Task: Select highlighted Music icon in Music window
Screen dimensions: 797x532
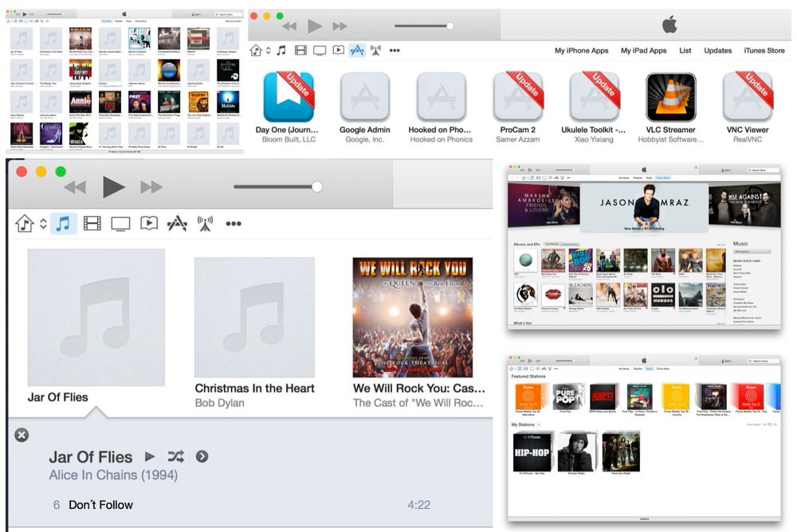Action: (63, 223)
